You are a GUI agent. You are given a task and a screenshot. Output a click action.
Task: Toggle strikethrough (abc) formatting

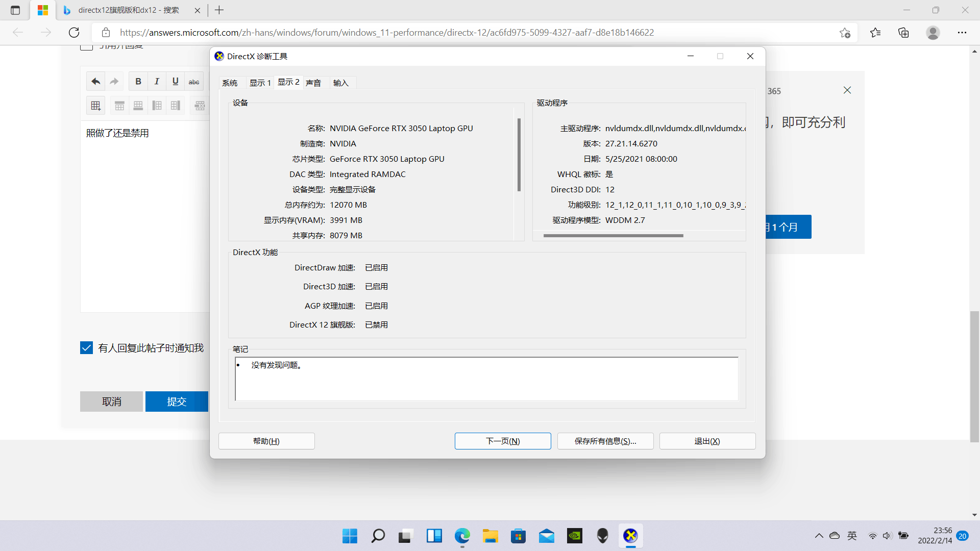point(194,82)
